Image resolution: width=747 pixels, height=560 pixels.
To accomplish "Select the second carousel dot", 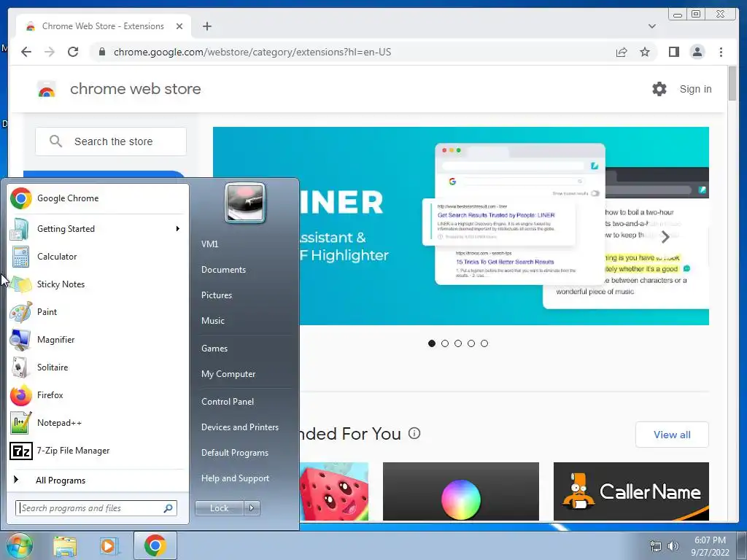I will (x=445, y=343).
